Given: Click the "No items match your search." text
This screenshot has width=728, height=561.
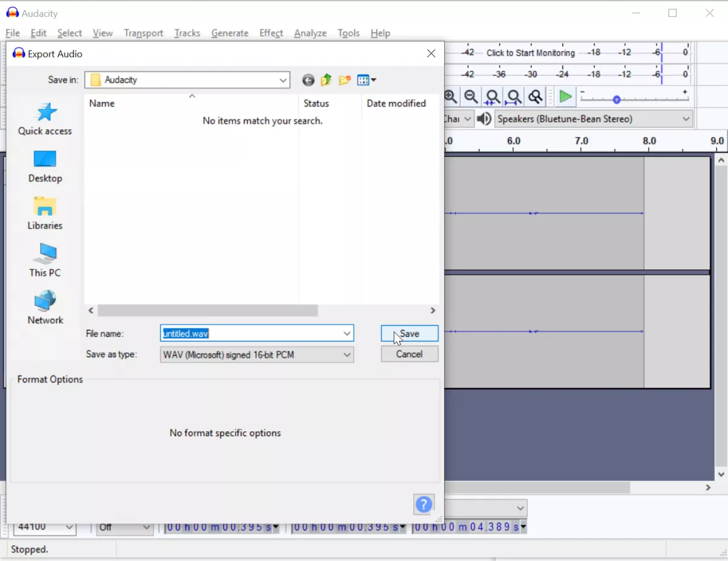Looking at the screenshot, I should point(263,121).
